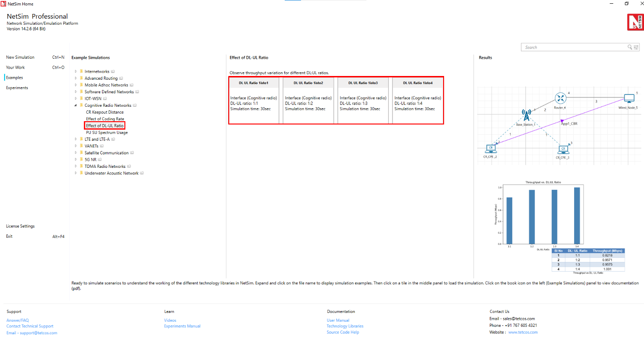Screen dimensions: 644x338
Task: Click the Internetworks documentation book icon
Action: coord(113,72)
